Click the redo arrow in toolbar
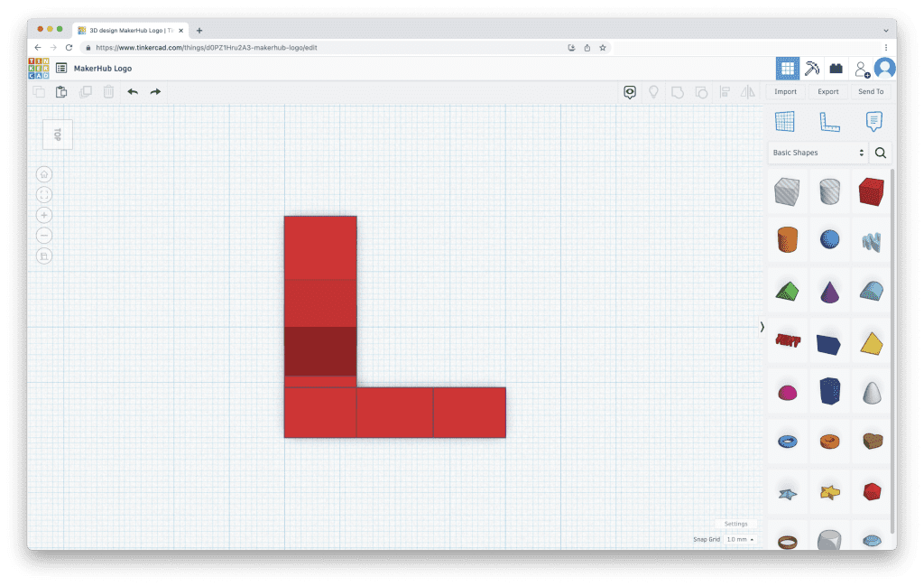 155,91
